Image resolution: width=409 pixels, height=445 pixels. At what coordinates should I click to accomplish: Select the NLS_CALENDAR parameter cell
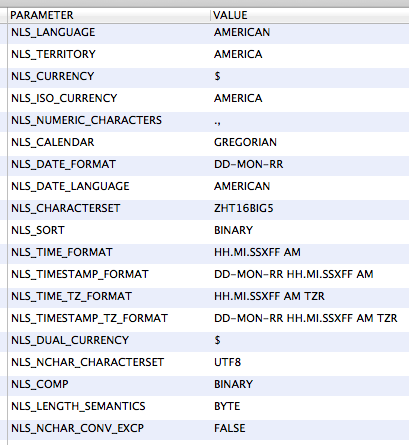(109, 142)
